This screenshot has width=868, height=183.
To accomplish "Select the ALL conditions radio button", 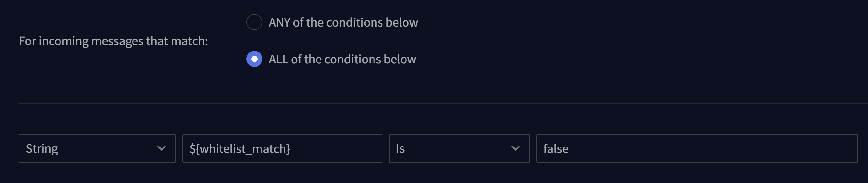I will click(254, 59).
